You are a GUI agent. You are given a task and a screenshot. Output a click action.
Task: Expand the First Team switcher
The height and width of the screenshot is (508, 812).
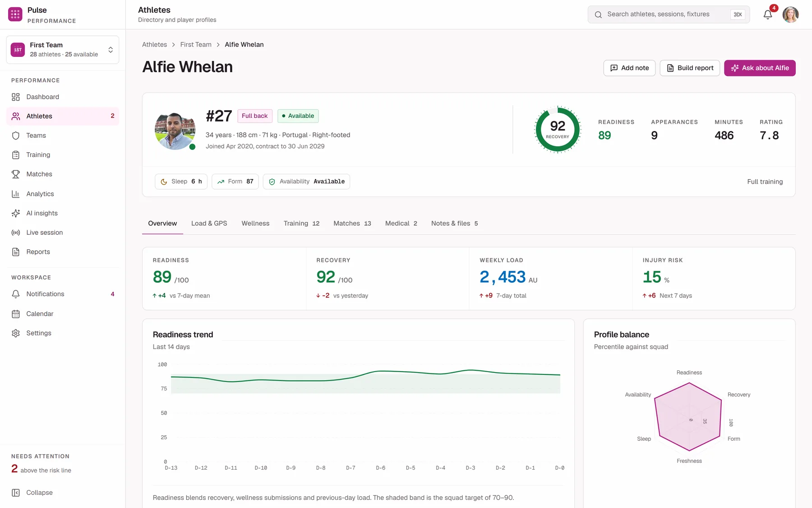coord(63,50)
